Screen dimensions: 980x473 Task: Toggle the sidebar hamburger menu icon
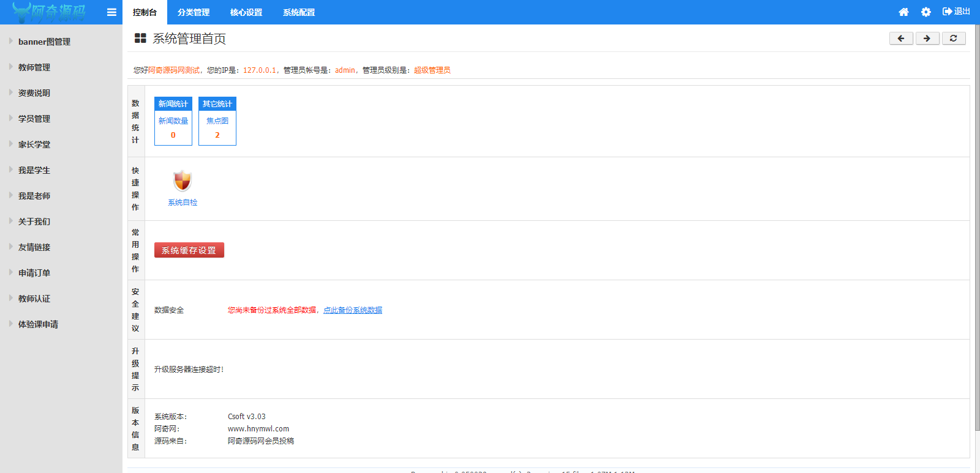pyautogui.click(x=111, y=12)
